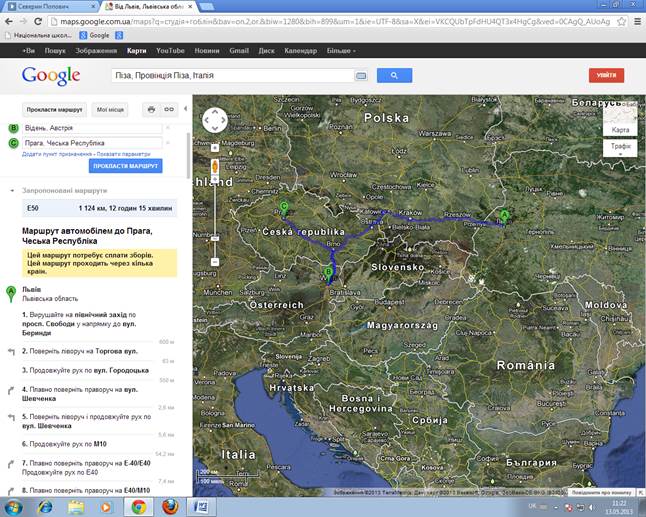Click marker B on Vienna

pyautogui.click(x=328, y=273)
